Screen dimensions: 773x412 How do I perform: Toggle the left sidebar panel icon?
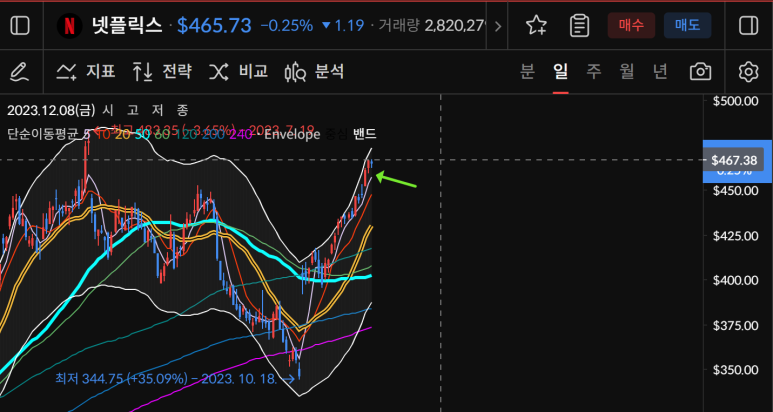point(20,26)
